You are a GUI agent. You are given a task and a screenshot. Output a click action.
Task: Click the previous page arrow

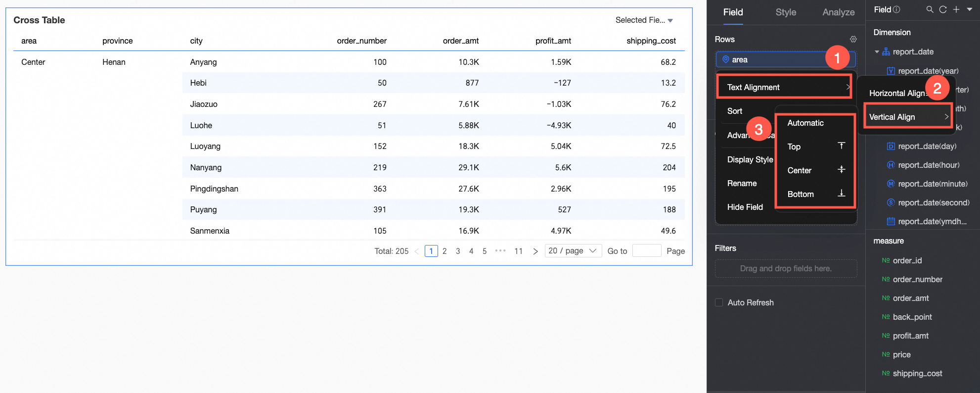point(417,251)
